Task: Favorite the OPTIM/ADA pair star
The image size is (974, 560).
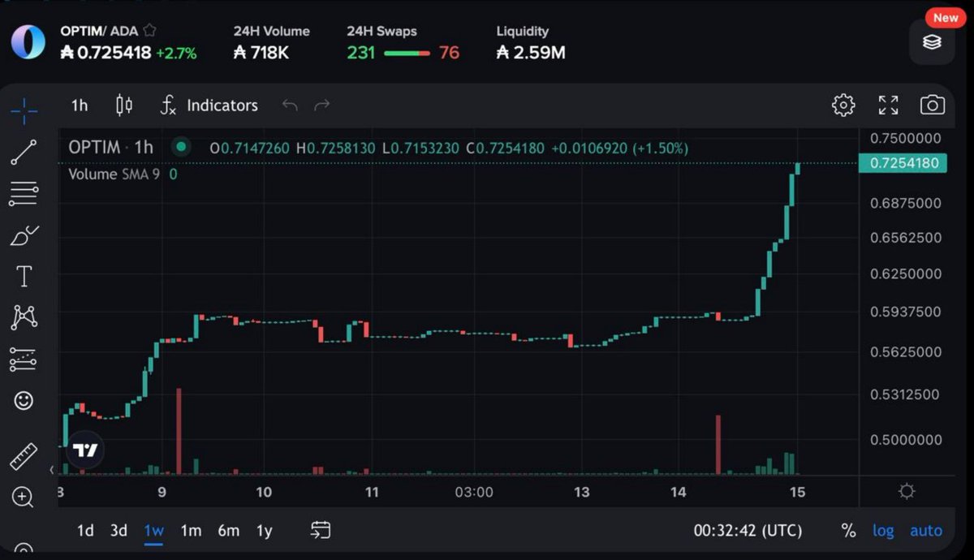Action: [x=150, y=31]
